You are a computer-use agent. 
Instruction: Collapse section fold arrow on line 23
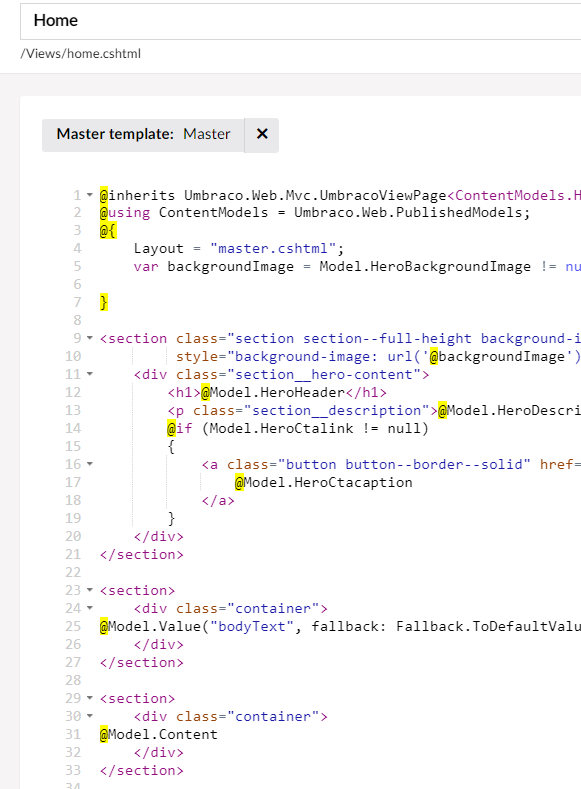(x=90, y=590)
